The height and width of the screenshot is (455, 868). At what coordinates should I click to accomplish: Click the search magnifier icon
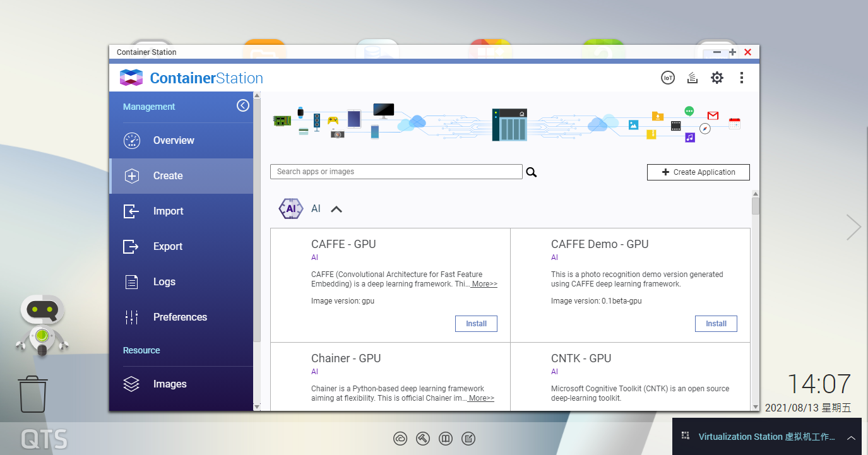pos(532,172)
